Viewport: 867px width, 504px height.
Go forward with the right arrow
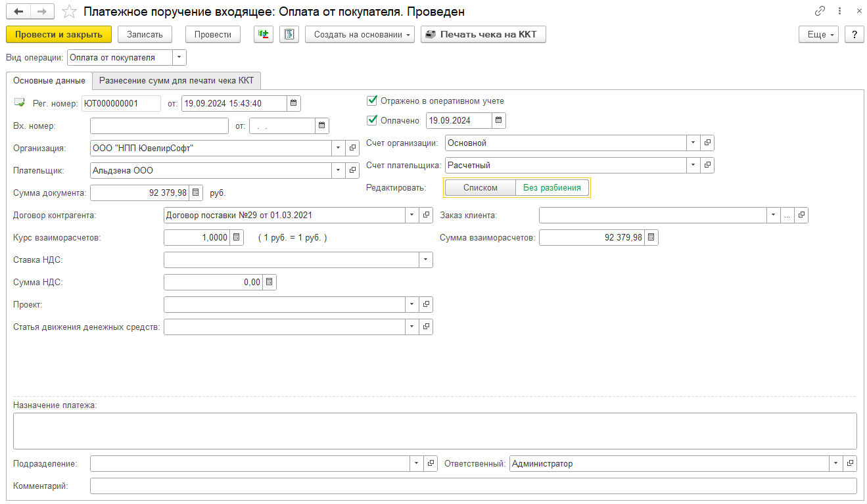click(42, 12)
